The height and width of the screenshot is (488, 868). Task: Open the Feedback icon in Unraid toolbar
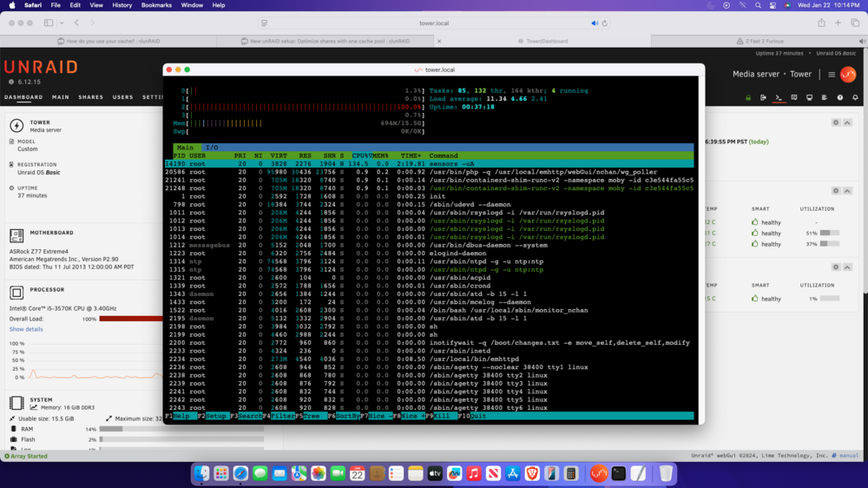click(x=794, y=97)
